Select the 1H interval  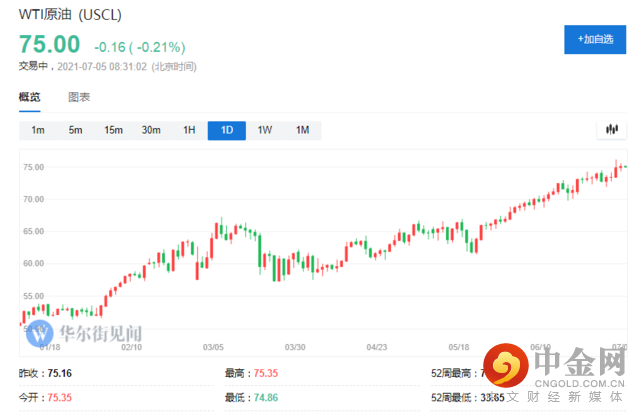click(189, 130)
